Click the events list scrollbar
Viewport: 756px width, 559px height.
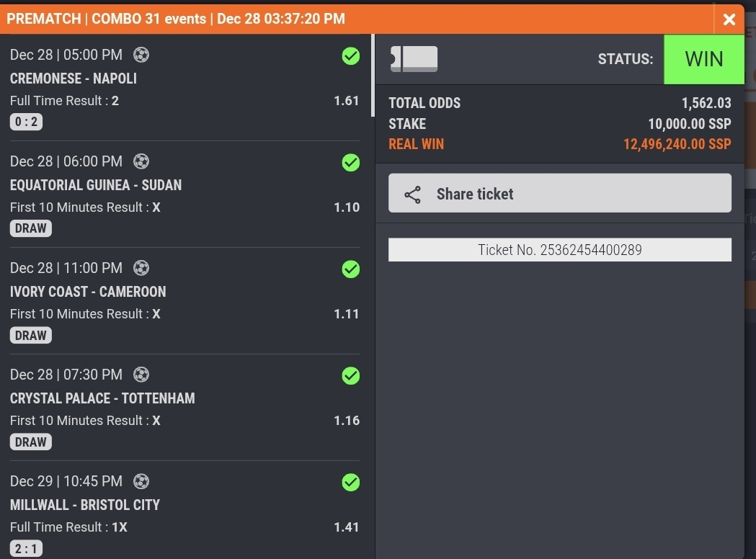(373, 76)
